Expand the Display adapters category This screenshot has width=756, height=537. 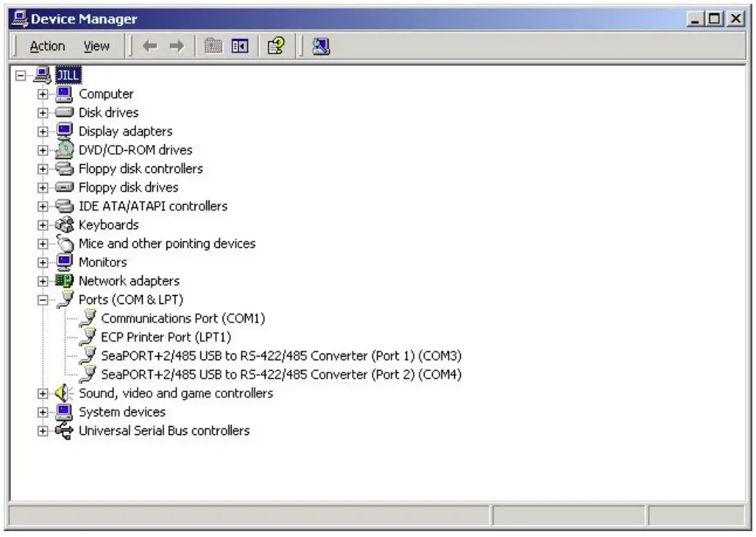click(43, 132)
